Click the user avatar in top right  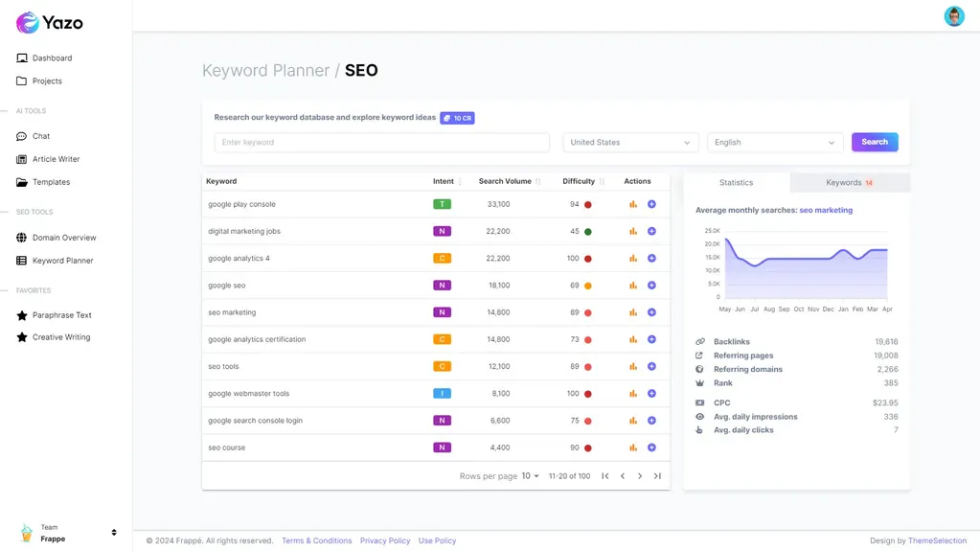[954, 16]
